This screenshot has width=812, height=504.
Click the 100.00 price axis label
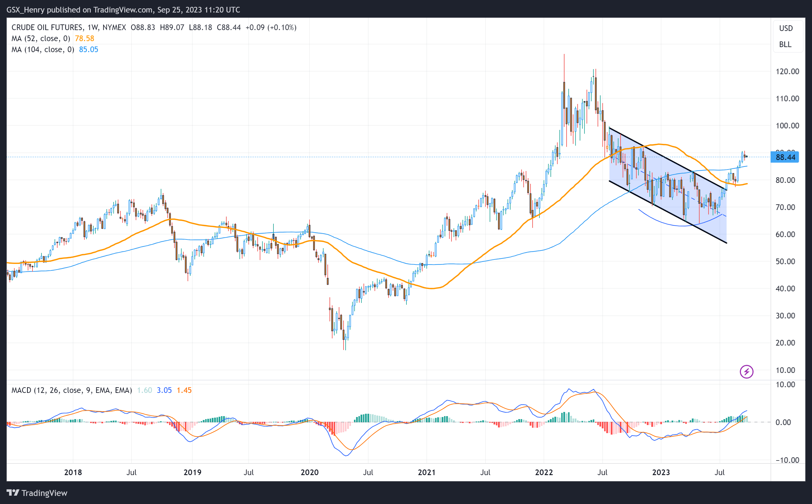click(x=787, y=126)
